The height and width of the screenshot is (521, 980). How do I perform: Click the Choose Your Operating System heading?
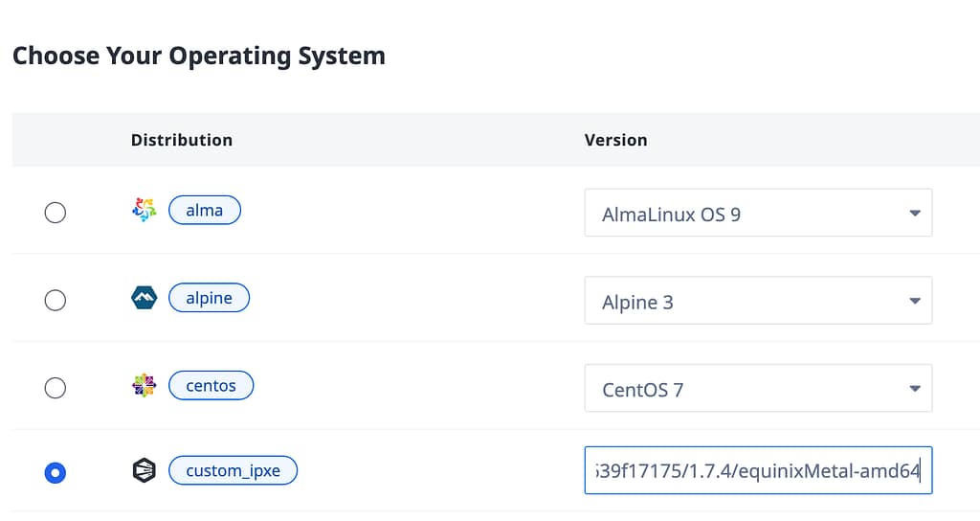pos(199,56)
